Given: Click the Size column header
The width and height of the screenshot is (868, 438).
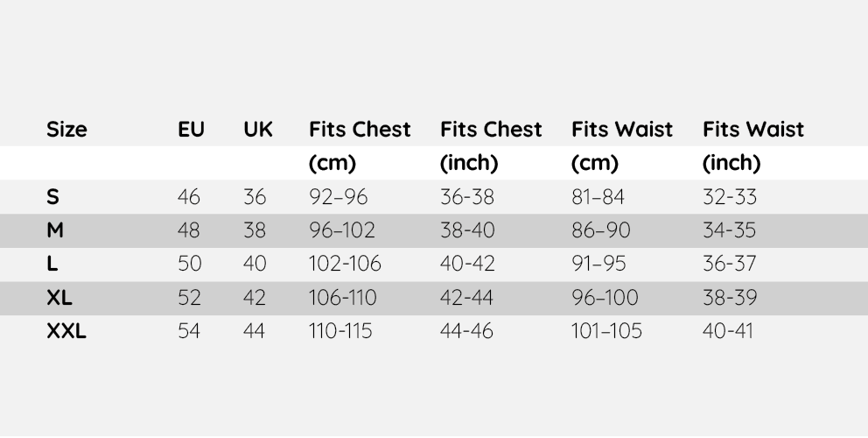Looking at the screenshot, I should pyautogui.click(x=66, y=130).
